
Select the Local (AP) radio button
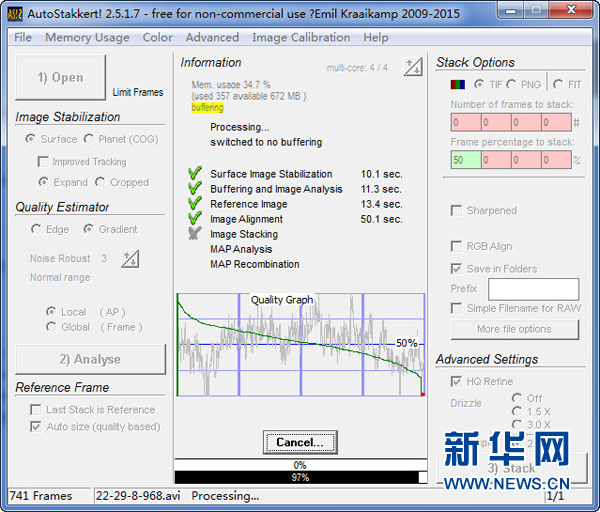click(x=51, y=312)
